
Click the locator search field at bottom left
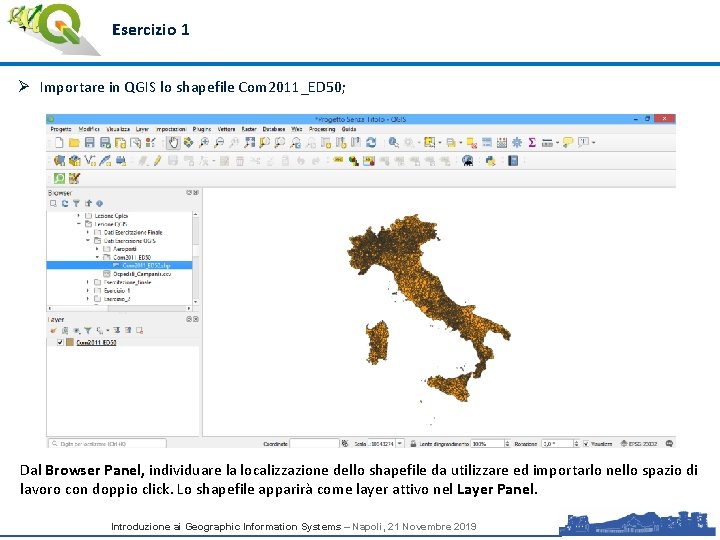pyautogui.click(x=107, y=444)
